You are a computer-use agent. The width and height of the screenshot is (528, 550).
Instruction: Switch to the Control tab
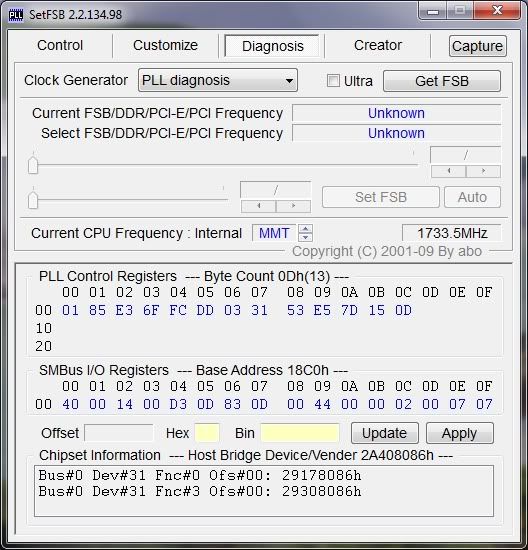[x=60, y=45]
